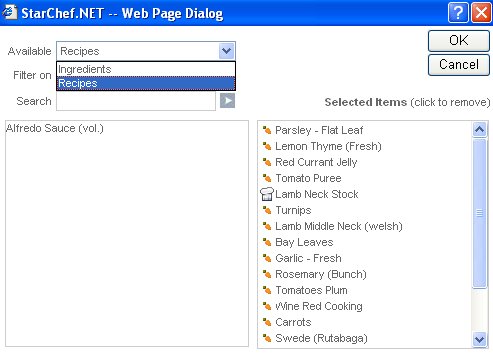Click carrot icon beside Tomatoes Plum
The width and height of the screenshot is (493, 364).
pos(267,290)
